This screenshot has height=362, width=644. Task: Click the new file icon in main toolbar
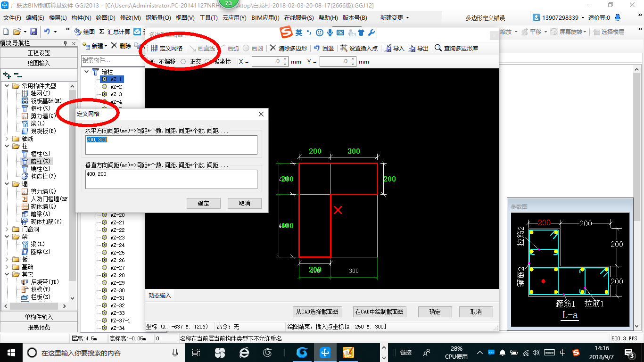coord(6,32)
